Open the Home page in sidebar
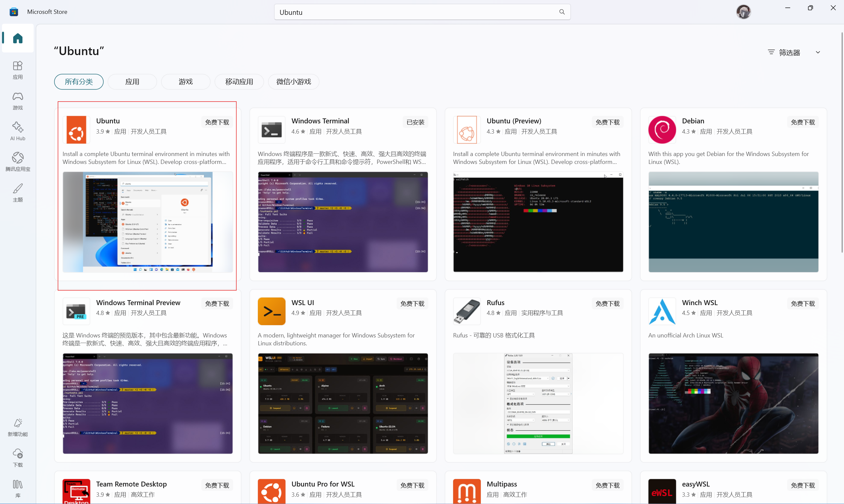Image resolution: width=844 pixels, height=504 pixels. coord(18,38)
